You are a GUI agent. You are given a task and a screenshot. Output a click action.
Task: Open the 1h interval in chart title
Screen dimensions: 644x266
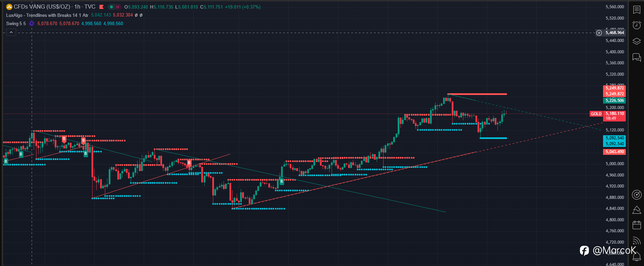[x=77, y=7]
